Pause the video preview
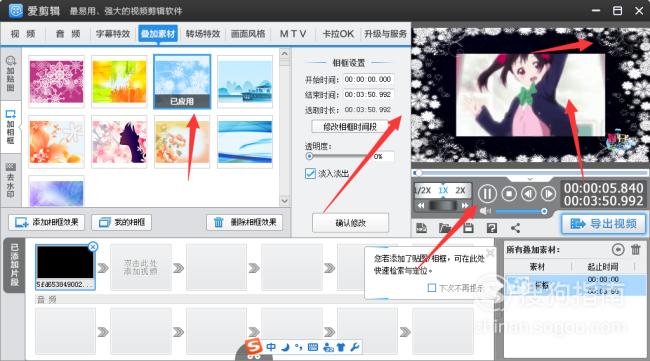This screenshot has width=650, height=361. point(488,194)
